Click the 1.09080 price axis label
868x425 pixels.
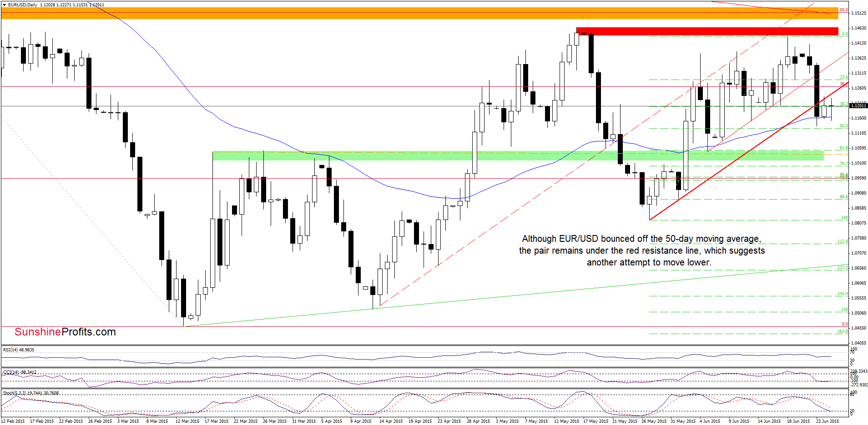859,193
